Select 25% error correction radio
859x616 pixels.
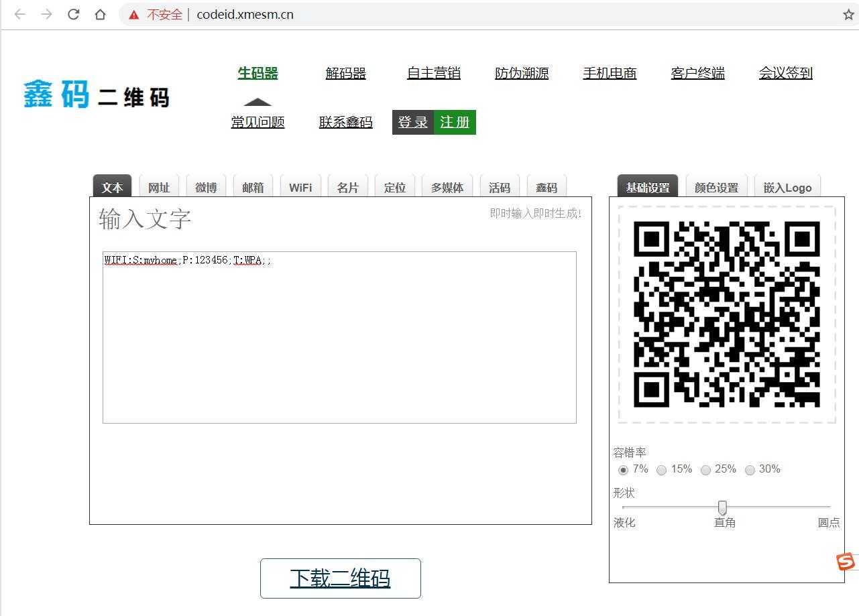705,470
